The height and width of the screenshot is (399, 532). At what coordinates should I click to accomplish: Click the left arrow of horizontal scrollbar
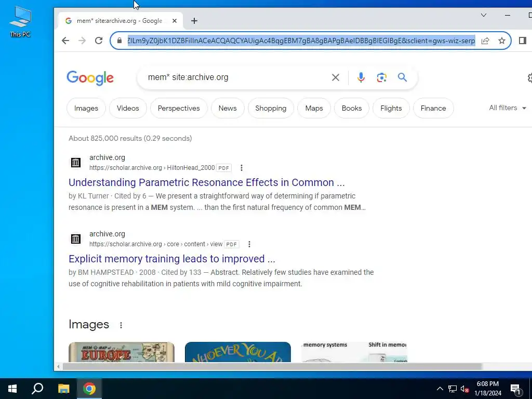click(x=58, y=366)
